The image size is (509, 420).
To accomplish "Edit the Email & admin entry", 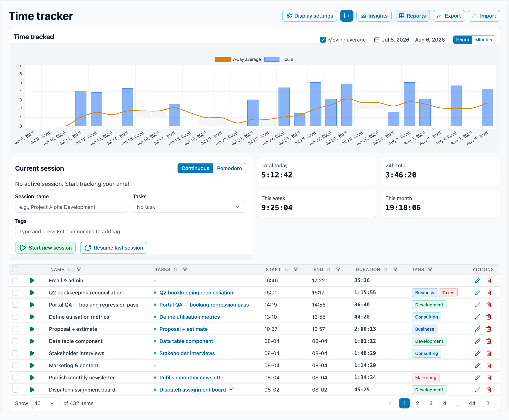I will [x=478, y=280].
